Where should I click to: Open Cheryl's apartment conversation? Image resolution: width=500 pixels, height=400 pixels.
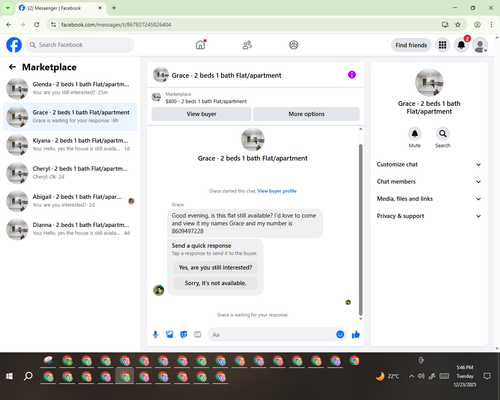tap(70, 173)
